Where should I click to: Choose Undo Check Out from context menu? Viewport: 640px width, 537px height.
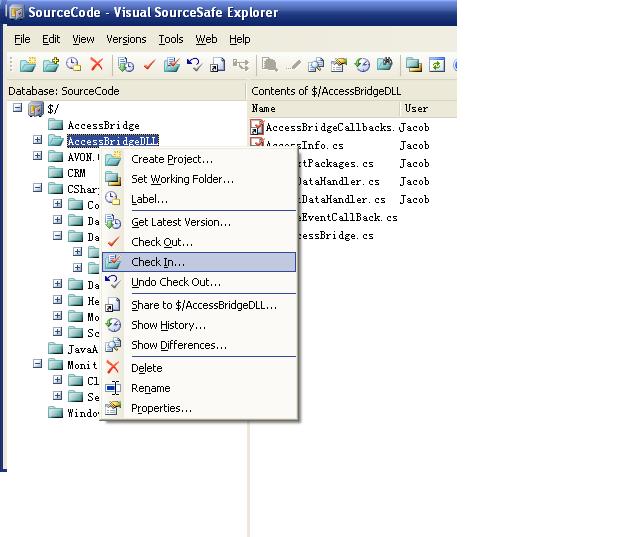[199, 282]
